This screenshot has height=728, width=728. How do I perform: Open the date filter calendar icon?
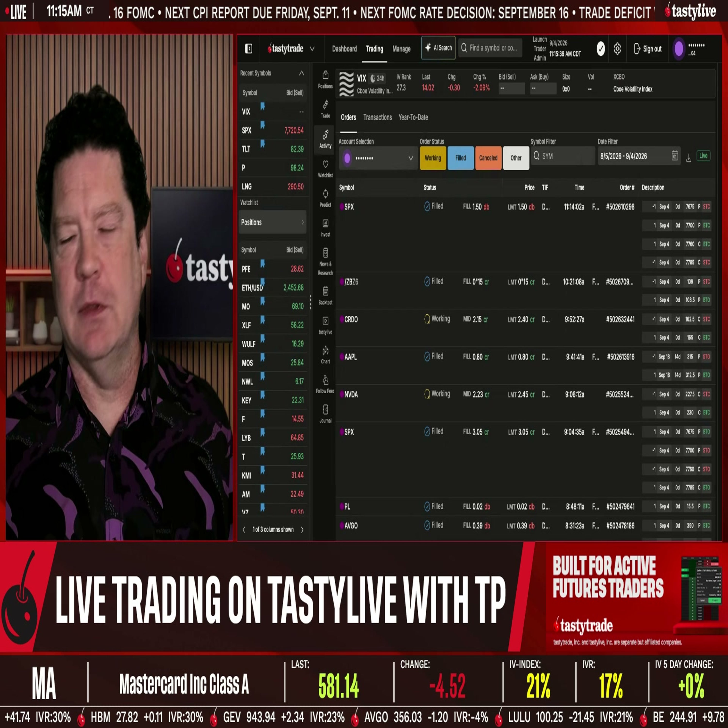coord(675,156)
